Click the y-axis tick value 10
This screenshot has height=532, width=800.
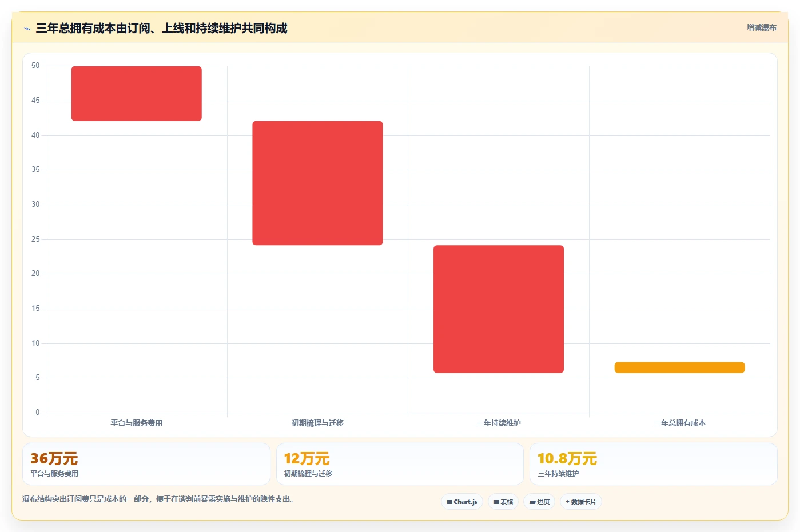pyautogui.click(x=35, y=343)
